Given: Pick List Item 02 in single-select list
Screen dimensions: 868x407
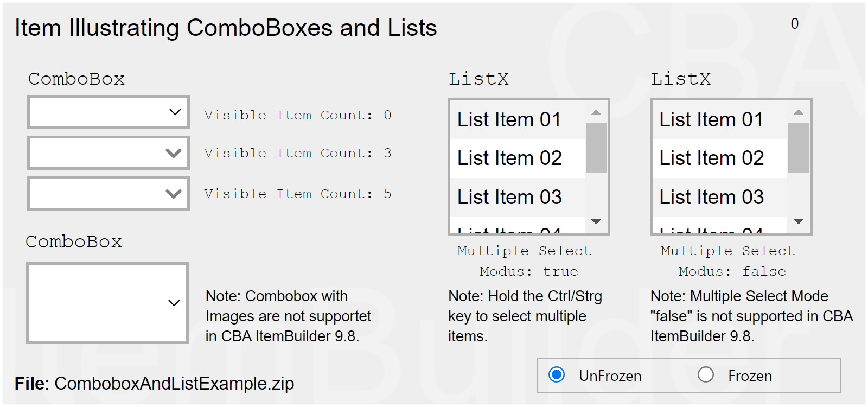Looking at the screenshot, I should click(x=711, y=158).
